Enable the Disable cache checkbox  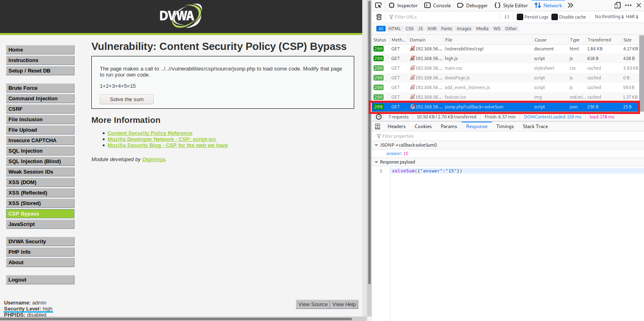[555, 17]
